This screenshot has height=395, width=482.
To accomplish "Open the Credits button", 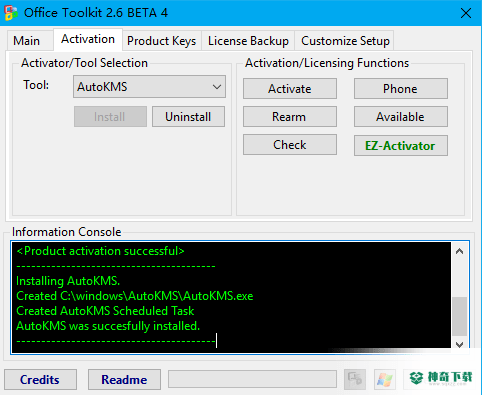I will [40, 380].
